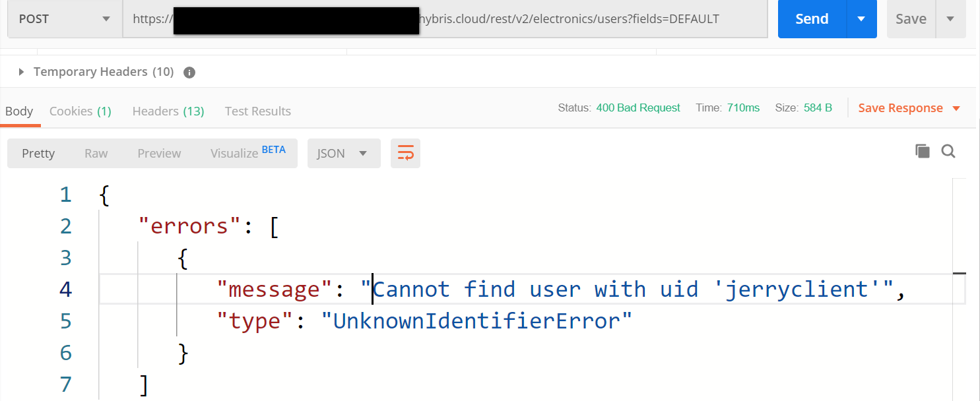Send the request
The image size is (980, 401).
812,19
